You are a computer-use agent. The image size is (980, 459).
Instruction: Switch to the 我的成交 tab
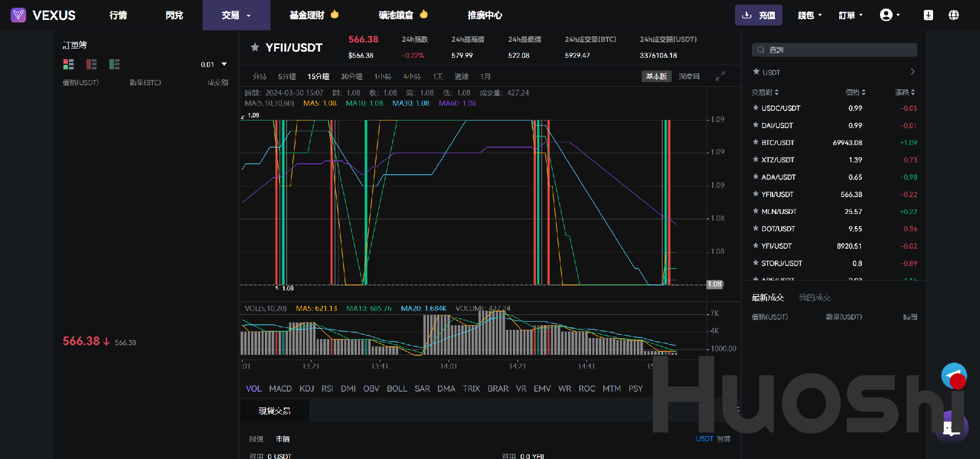coord(815,298)
